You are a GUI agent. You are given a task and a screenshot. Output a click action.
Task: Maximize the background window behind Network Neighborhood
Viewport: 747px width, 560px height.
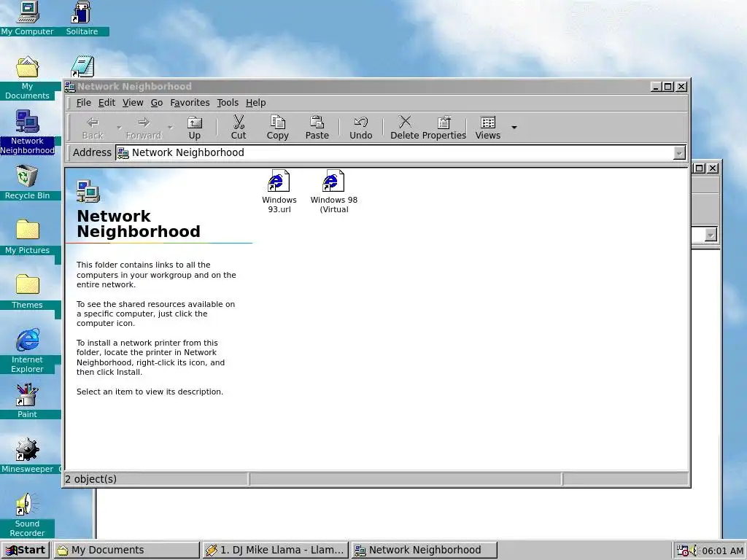699,168
